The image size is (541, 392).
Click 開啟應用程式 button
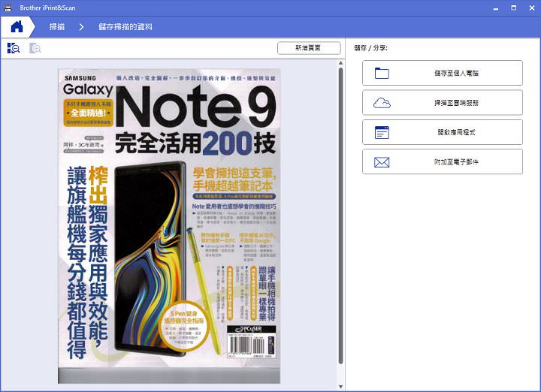(443, 132)
